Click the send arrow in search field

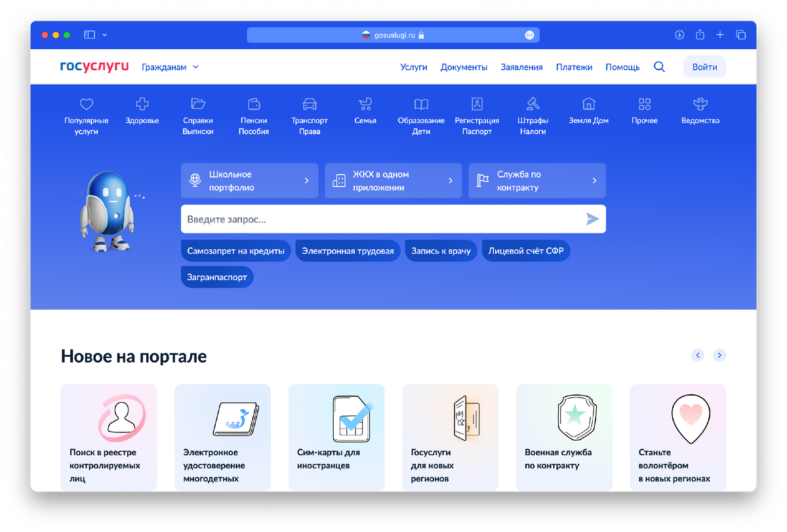(592, 219)
